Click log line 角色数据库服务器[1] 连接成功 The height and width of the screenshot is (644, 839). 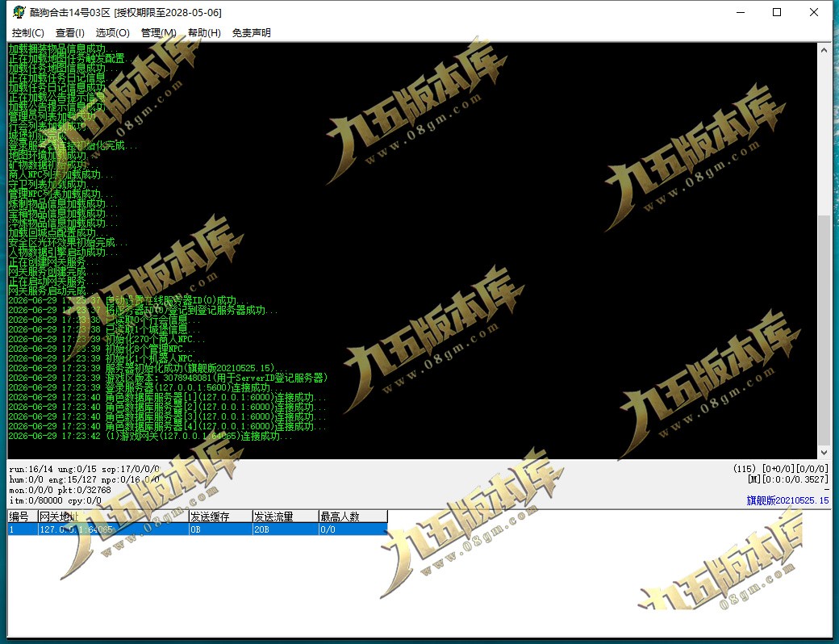pyautogui.click(x=167, y=397)
